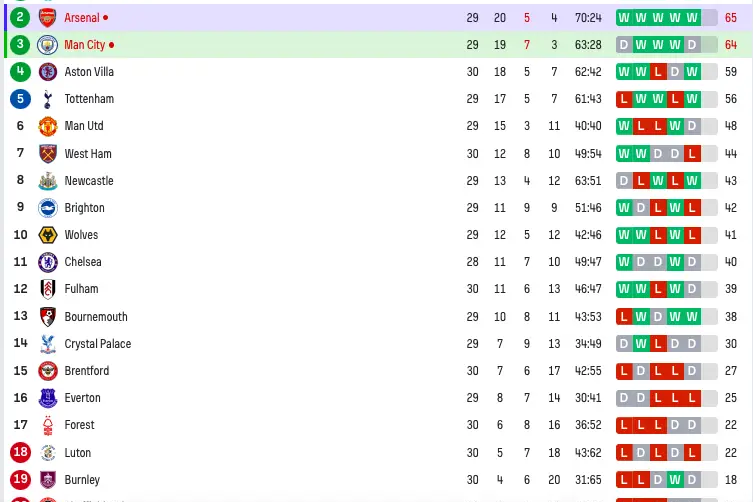Click the Tottenham cockerel logo

coord(48,99)
